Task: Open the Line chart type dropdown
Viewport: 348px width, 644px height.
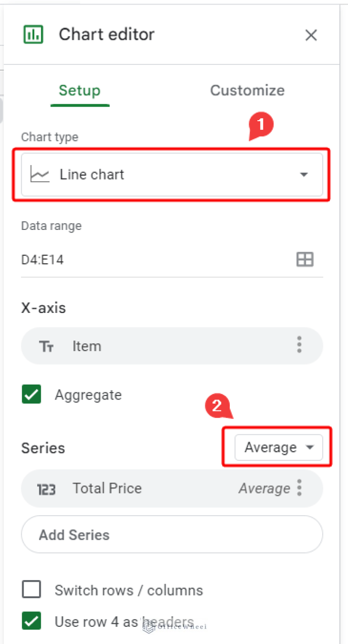Action: [172, 175]
